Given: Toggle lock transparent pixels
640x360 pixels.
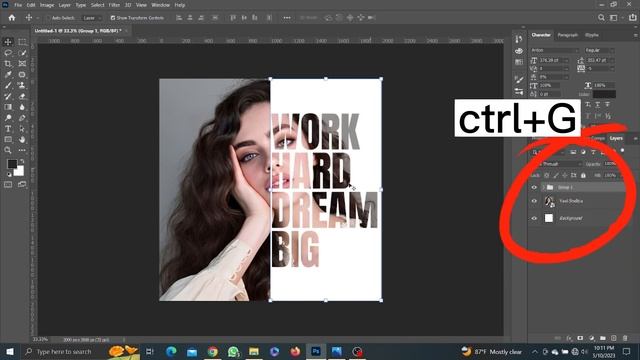Looking at the screenshot, I should coord(547,176).
